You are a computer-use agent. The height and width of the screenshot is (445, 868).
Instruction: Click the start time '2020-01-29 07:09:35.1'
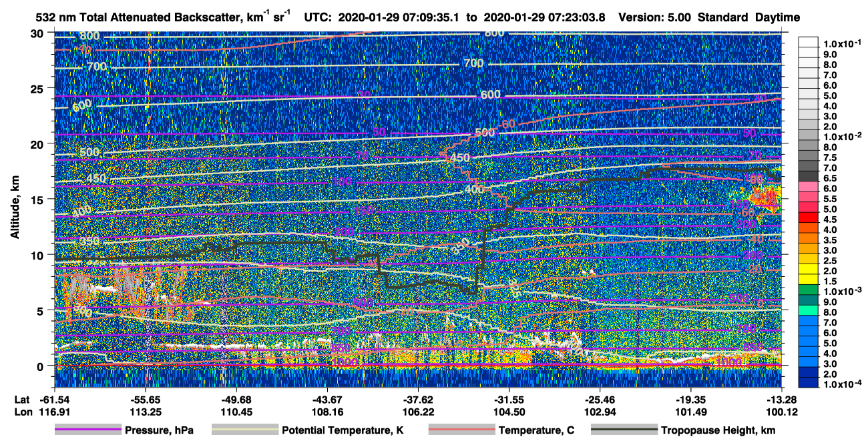tap(397, 17)
